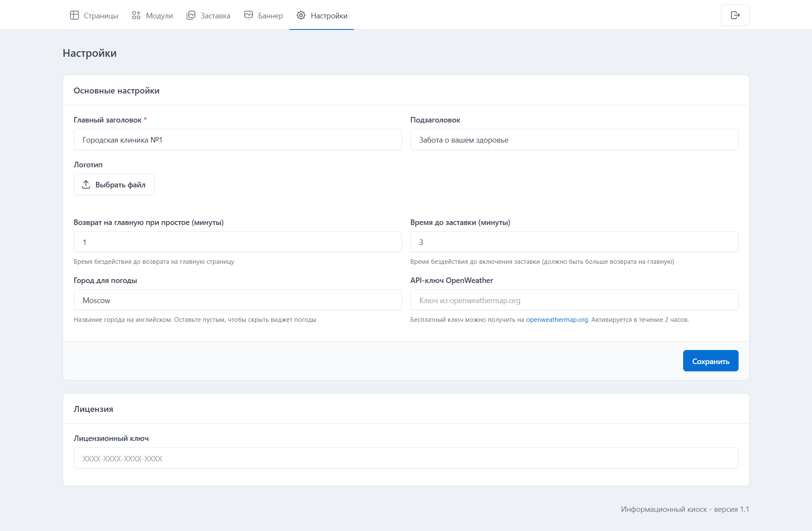Click the Модули blocks icon
The height and width of the screenshot is (531, 812).
(x=136, y=15)
